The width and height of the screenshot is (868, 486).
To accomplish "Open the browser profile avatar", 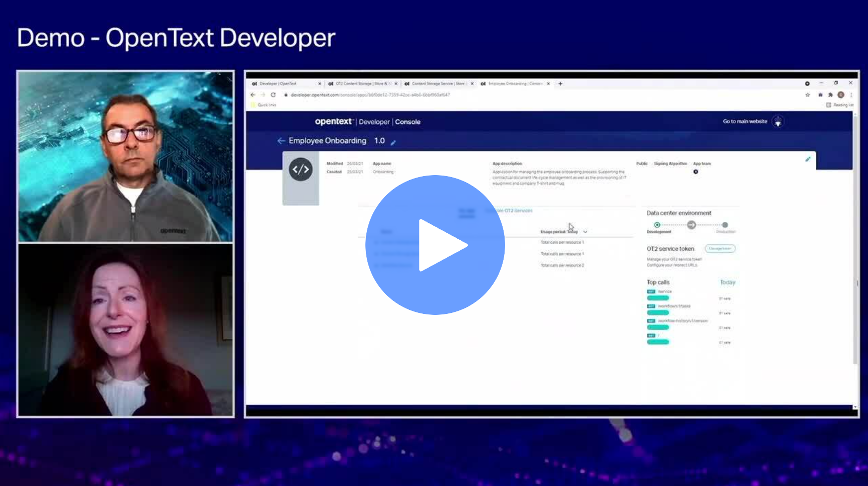I will click(x=841, y=95).
